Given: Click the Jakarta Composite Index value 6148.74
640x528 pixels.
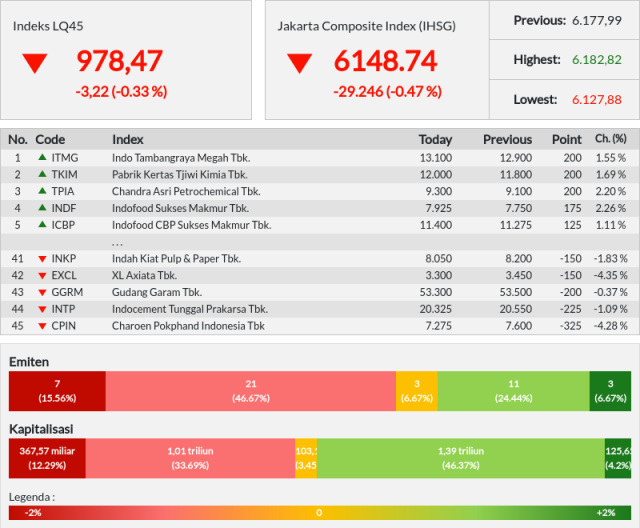Looking at the screenshot, I should (x=385, y=62).
